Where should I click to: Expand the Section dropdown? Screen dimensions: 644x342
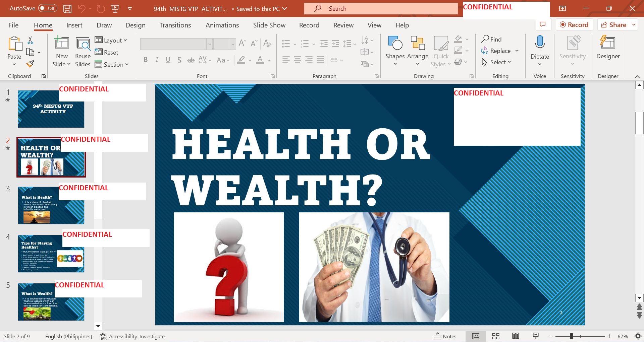(x=112, y=64)
